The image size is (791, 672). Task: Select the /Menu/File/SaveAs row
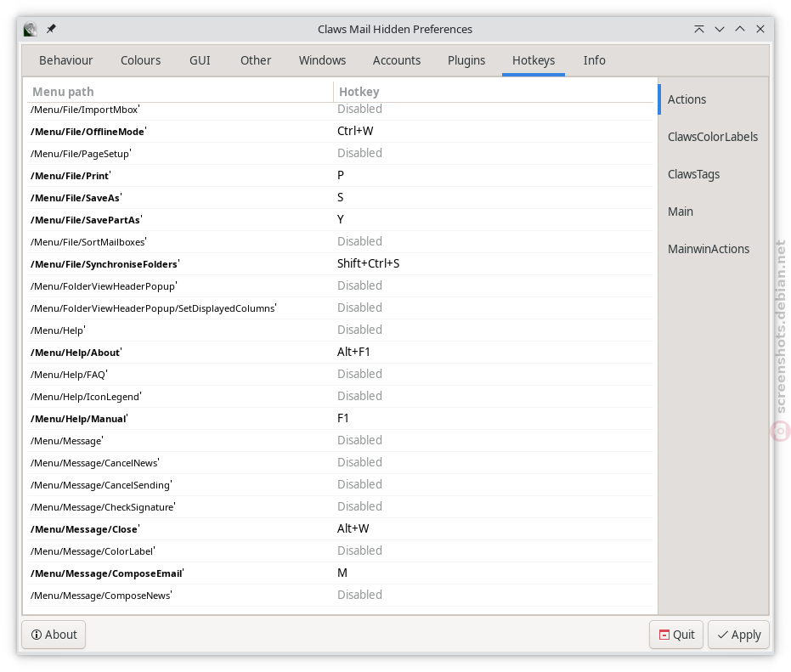341,198
